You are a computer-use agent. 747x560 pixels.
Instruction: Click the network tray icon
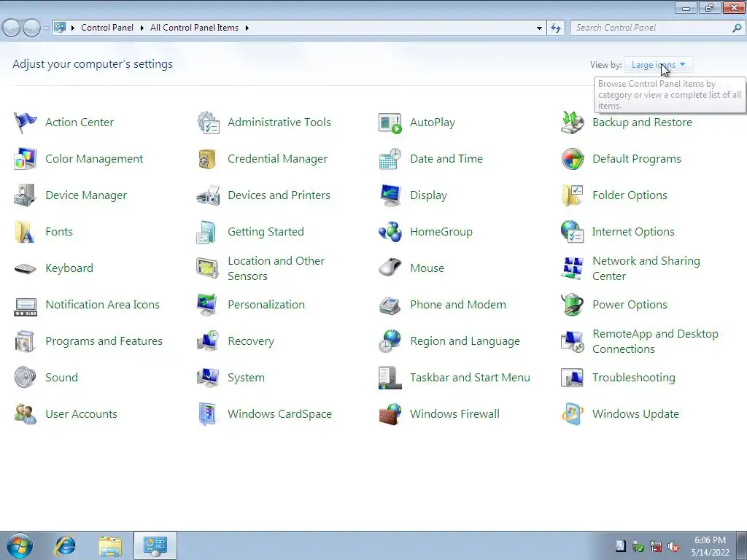[x=656, y=547]
